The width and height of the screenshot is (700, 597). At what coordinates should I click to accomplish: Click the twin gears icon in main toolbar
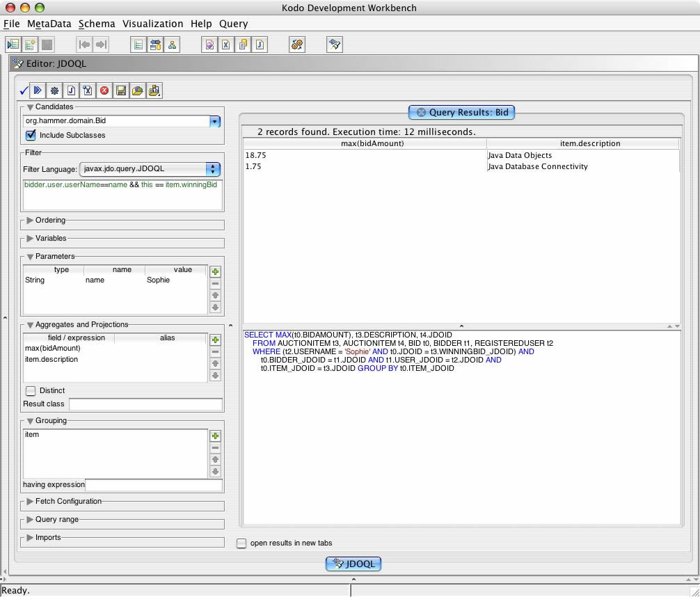(297, 45)
